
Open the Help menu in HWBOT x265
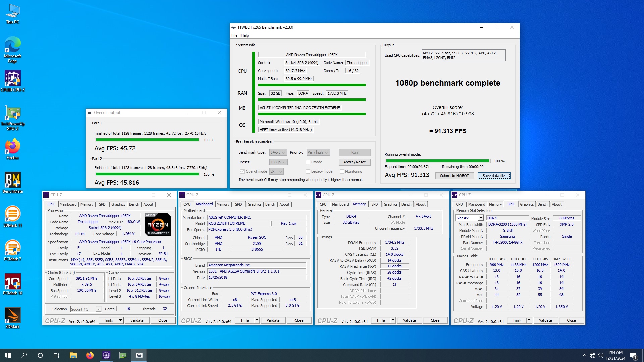pos(245,35)
